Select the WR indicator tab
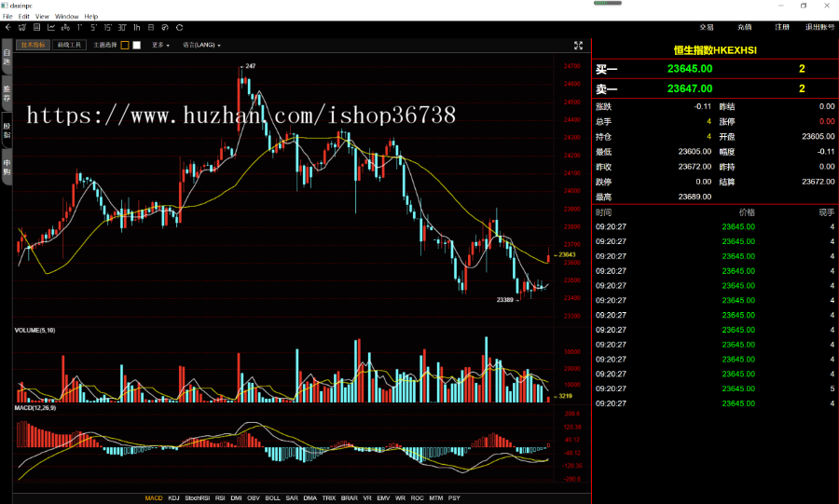839x504 pixels. pos(400,498)
